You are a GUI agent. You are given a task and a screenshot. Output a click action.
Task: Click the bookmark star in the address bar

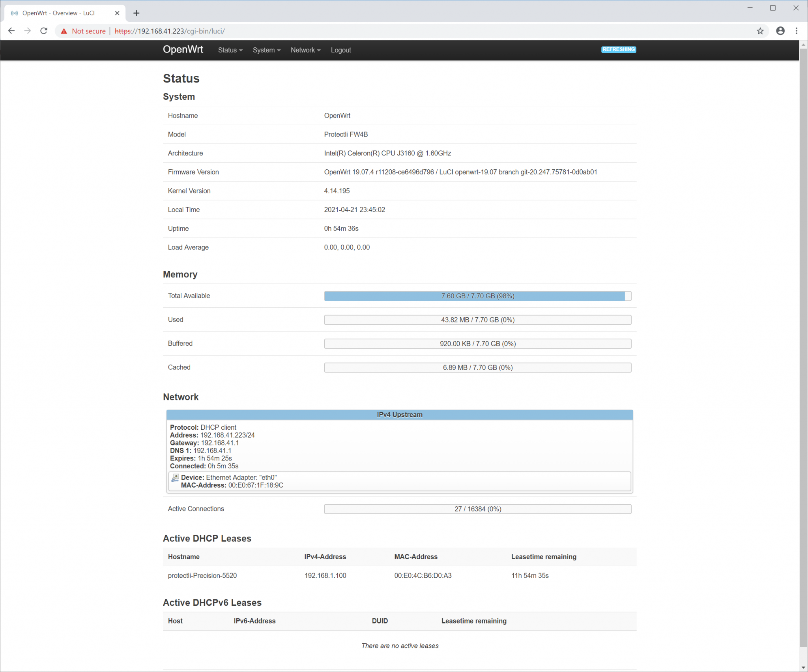coord(759,31)
